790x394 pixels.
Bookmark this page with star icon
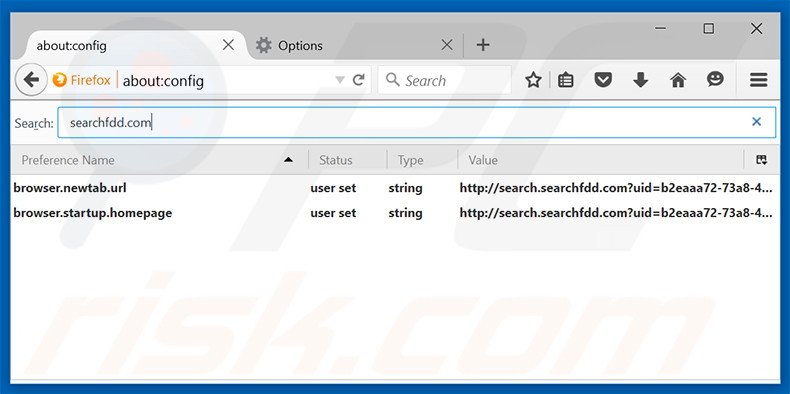[533, 80]
